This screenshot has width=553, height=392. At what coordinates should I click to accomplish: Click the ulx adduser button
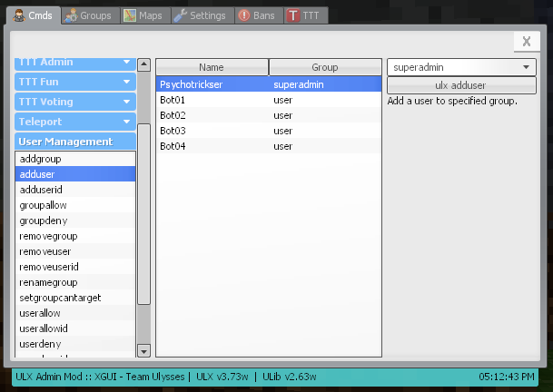(461, 85)
